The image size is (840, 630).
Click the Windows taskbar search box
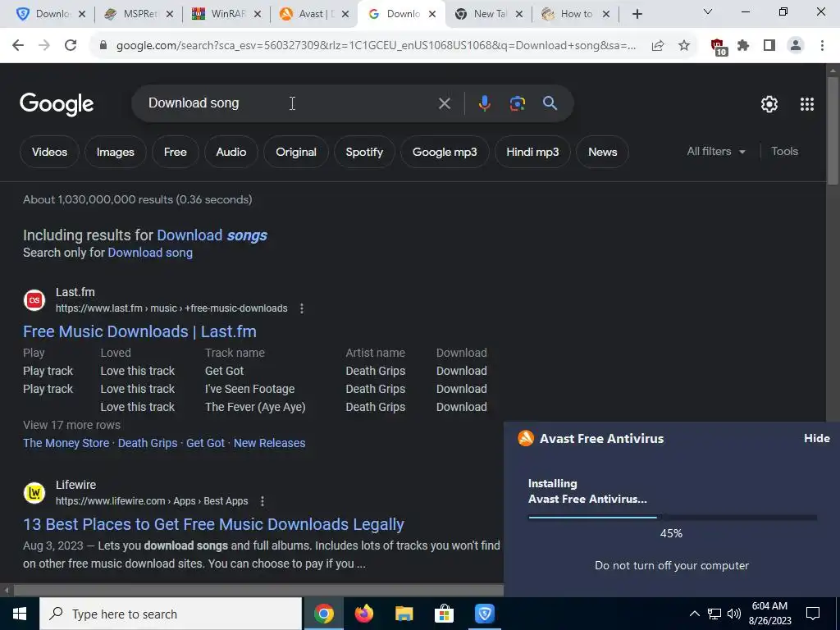click(x=171, y=614)
